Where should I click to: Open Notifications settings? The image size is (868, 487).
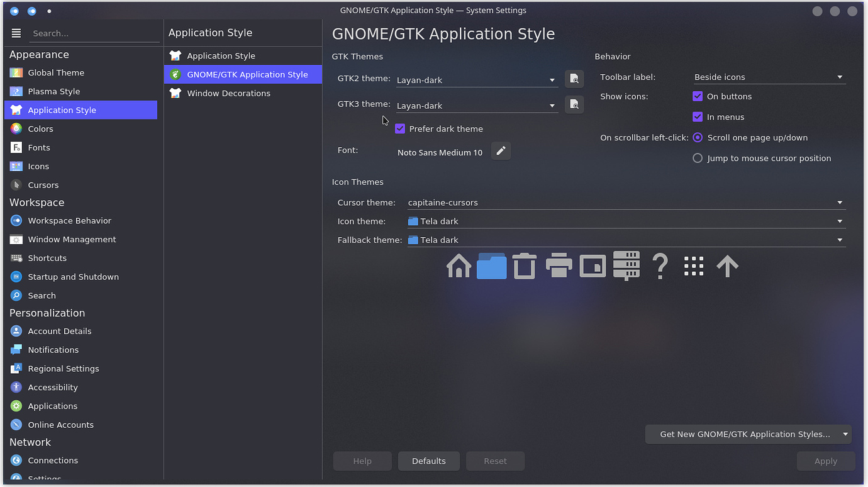pyautogui.click(x=81, y=350)
